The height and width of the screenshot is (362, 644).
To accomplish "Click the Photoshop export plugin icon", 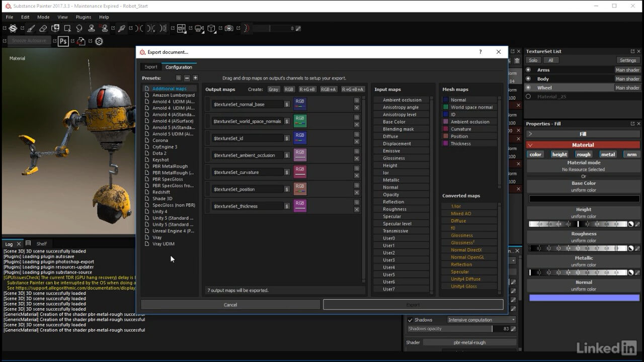I will (63, 41).
